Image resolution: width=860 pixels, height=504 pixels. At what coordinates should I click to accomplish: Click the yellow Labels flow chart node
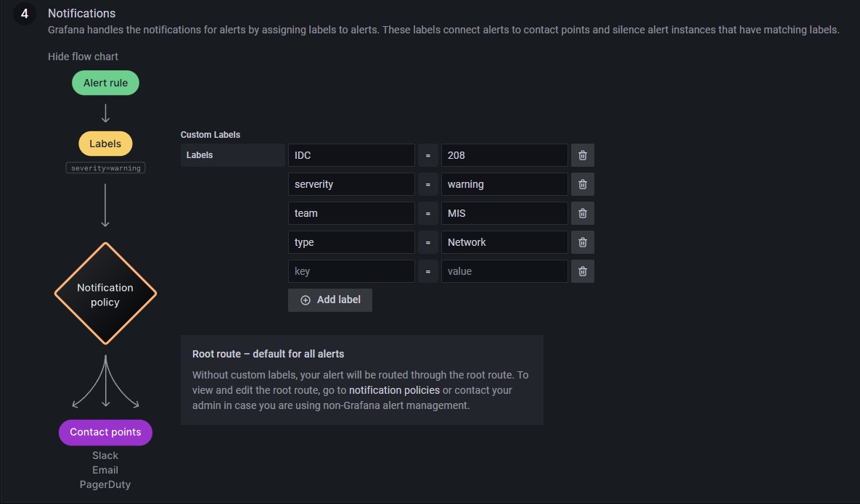105,144
